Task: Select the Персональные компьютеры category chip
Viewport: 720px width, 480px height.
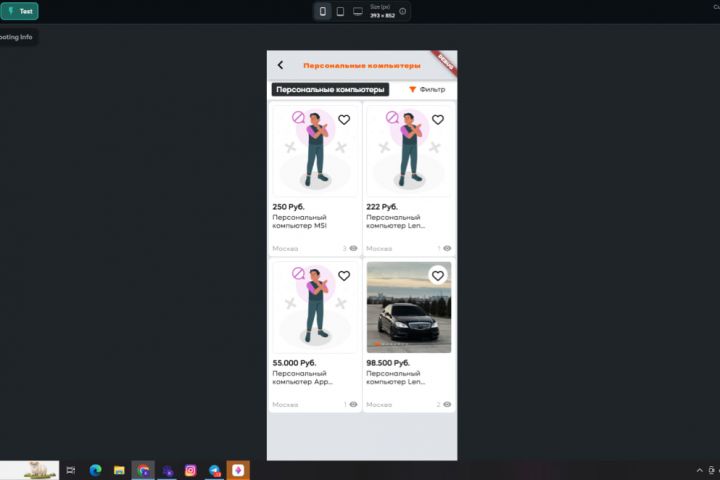Action: (330, 90)
